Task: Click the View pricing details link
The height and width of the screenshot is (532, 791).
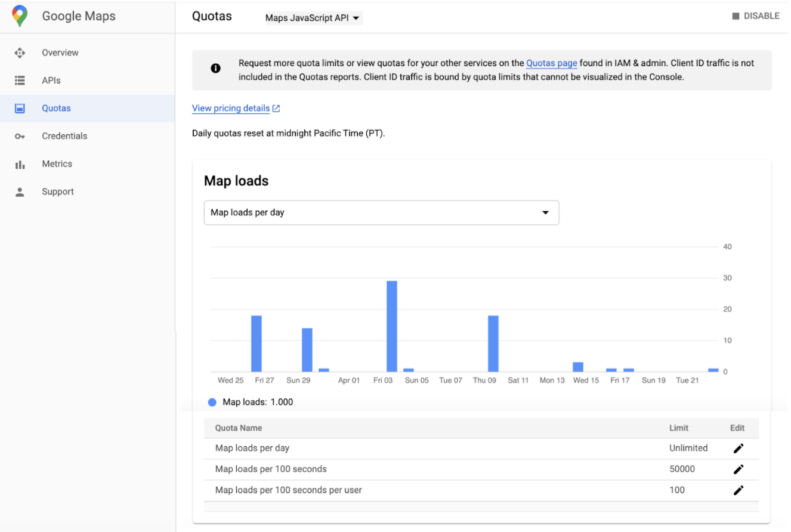Action: click(230, 108)
